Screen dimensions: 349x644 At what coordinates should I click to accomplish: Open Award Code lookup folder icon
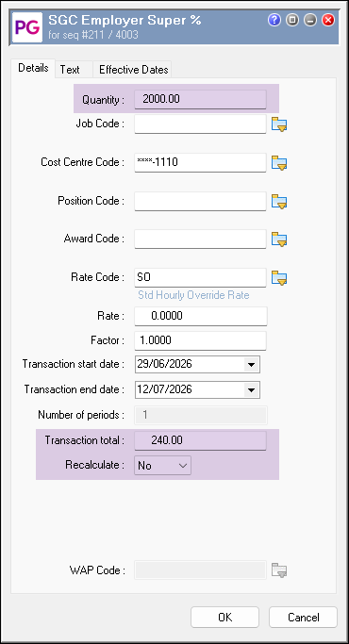click(279, 239)
